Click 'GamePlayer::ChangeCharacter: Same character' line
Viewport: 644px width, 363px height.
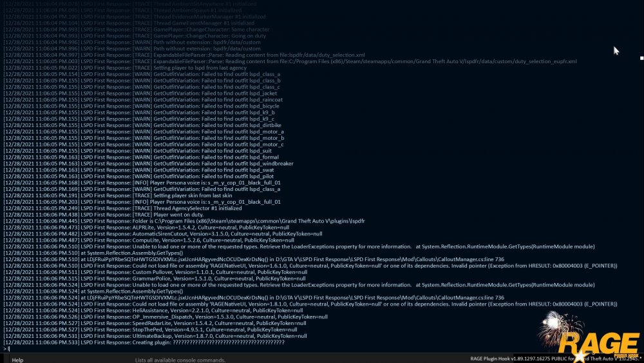[137, 30]
